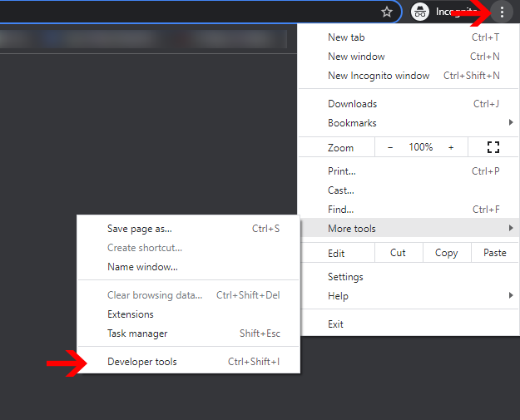Click the Cut button
Screen dimensions: 520x420
point(399,253)
